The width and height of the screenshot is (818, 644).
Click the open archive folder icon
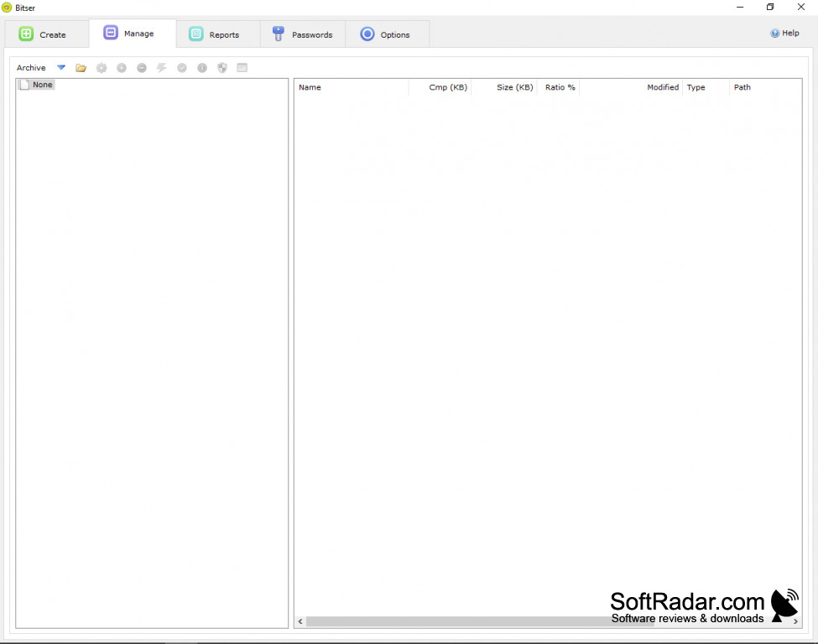[x=81, y=68]
